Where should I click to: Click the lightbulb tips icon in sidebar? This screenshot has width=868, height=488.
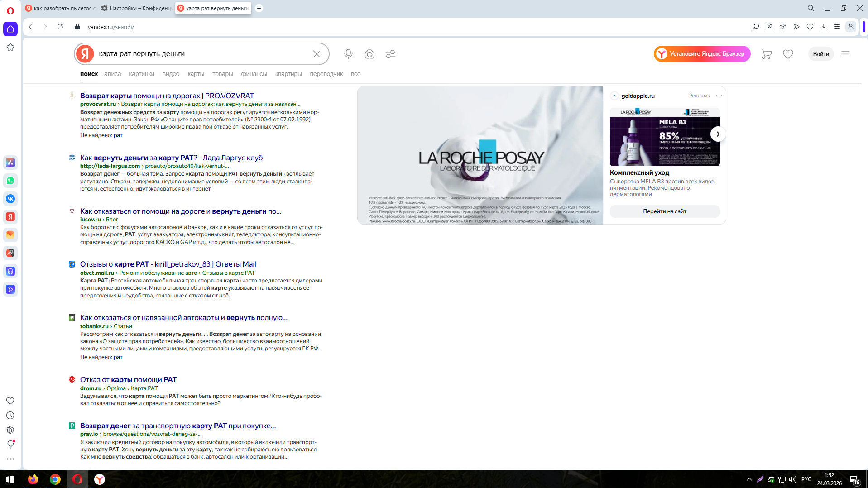pos(10,445)
